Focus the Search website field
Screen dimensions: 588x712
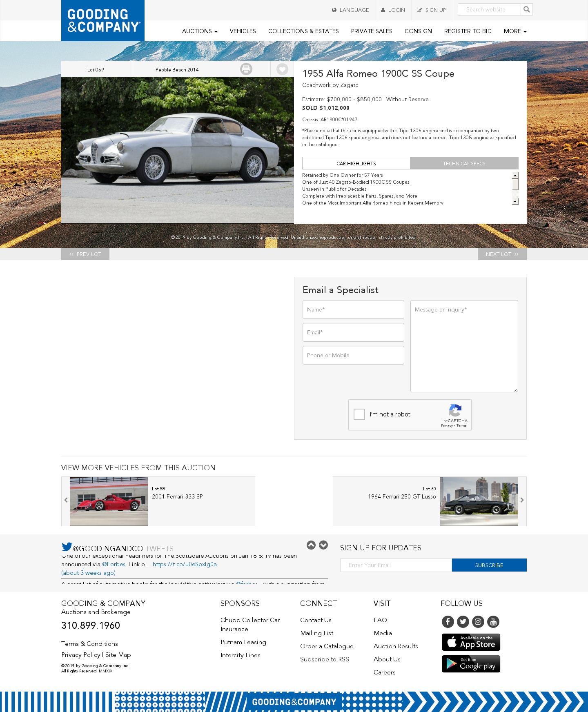[x=489, y=9]
